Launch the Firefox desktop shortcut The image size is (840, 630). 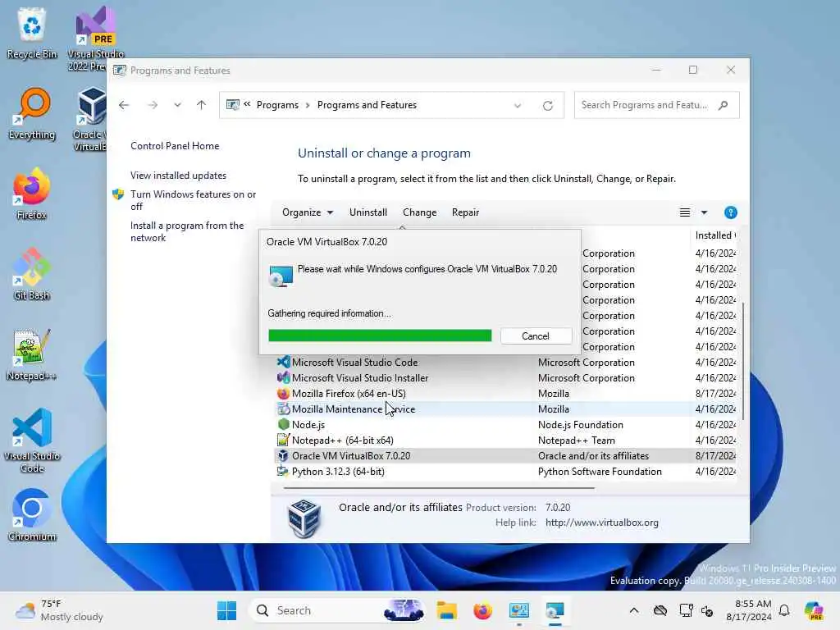tap(32, 194)
